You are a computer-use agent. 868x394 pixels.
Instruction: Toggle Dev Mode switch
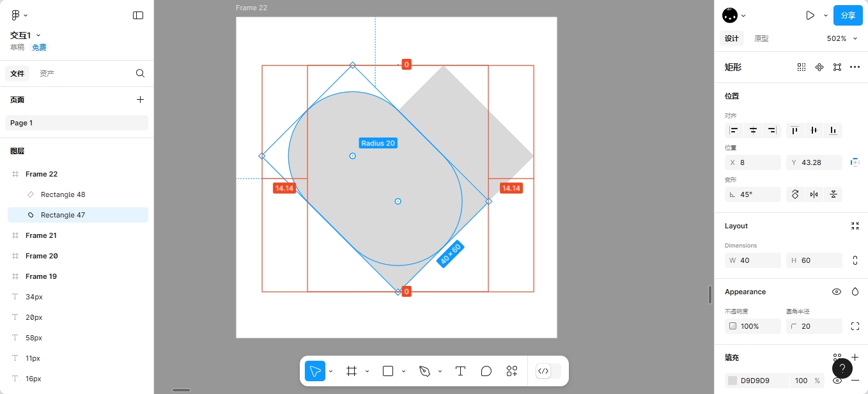[548, 371]
